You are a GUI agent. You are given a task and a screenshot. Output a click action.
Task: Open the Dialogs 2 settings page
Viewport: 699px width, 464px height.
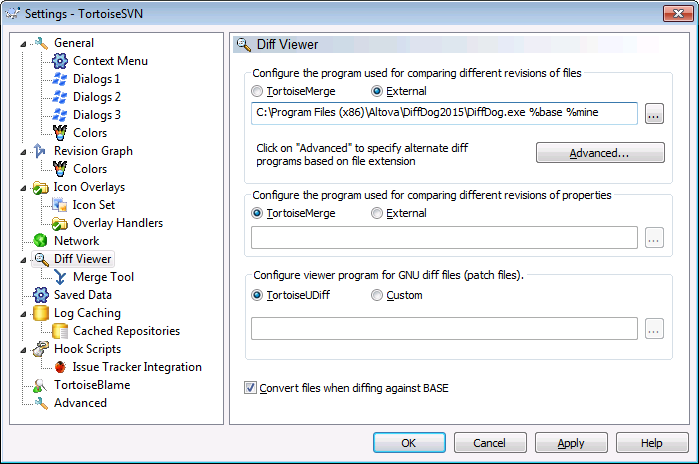tap(96, 97)
